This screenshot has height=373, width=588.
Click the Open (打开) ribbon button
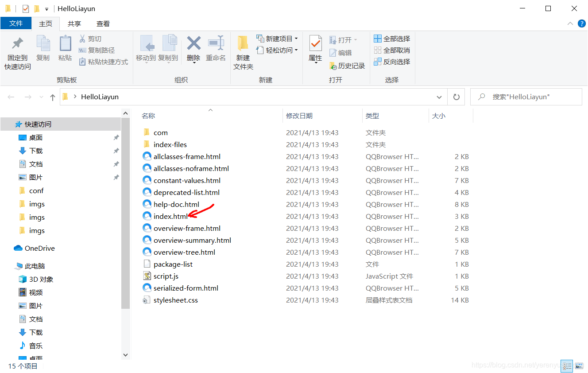click(x=343, y=40)
